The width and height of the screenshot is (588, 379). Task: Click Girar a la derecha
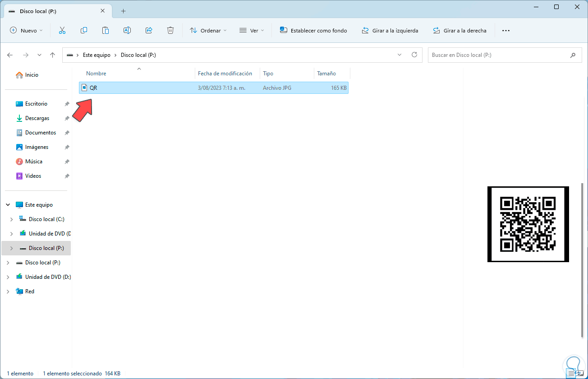point(459,31)
